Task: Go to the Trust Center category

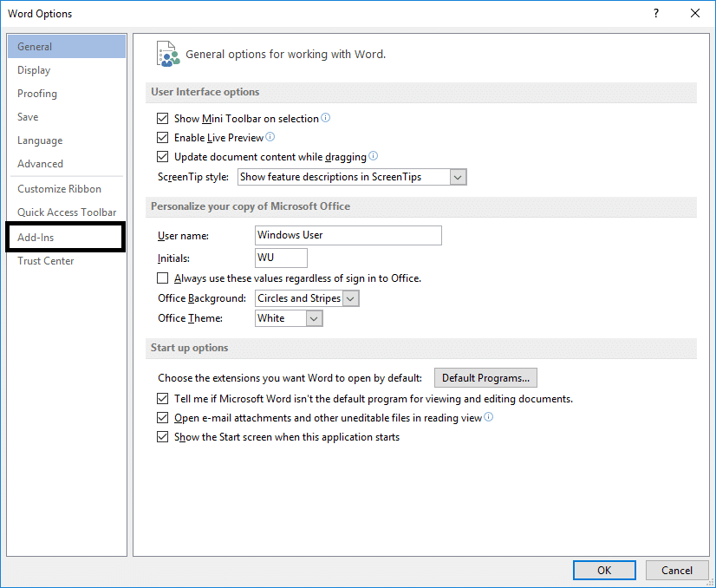Action: (46, 261)
